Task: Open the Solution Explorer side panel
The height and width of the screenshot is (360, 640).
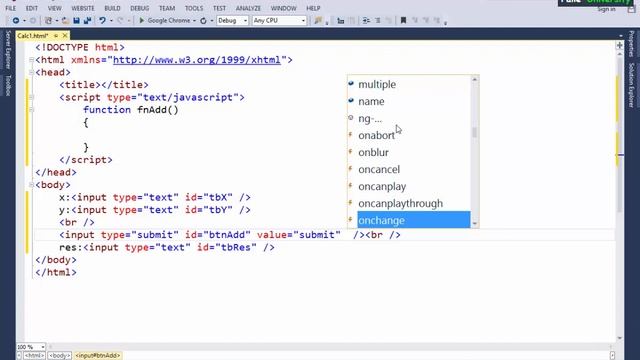Action: click(631, 85)
